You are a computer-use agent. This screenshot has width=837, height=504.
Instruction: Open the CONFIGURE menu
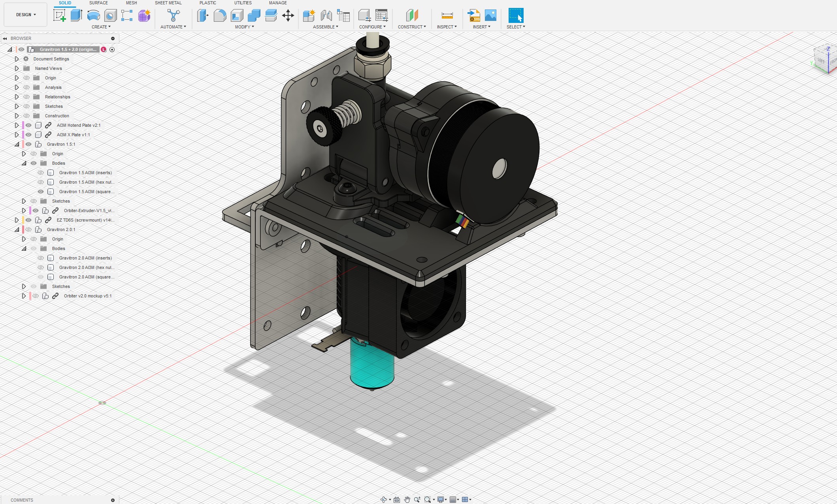(372, 27)
